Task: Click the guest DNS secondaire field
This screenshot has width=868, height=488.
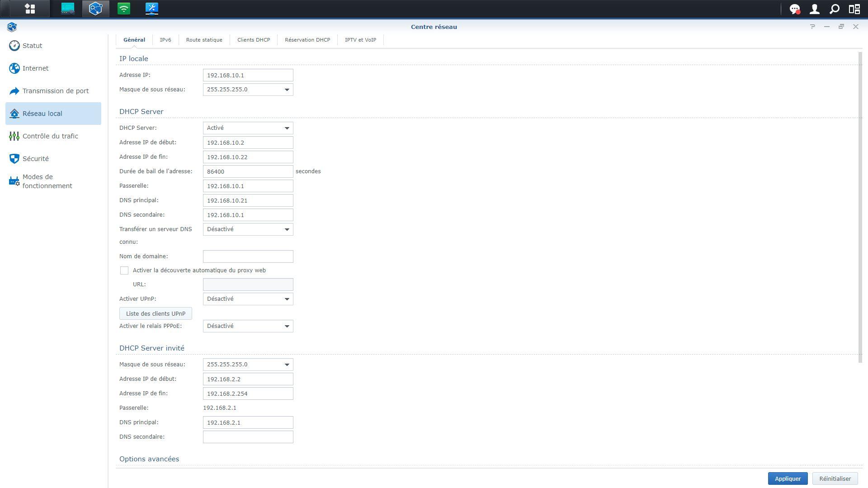Action: 248,437
